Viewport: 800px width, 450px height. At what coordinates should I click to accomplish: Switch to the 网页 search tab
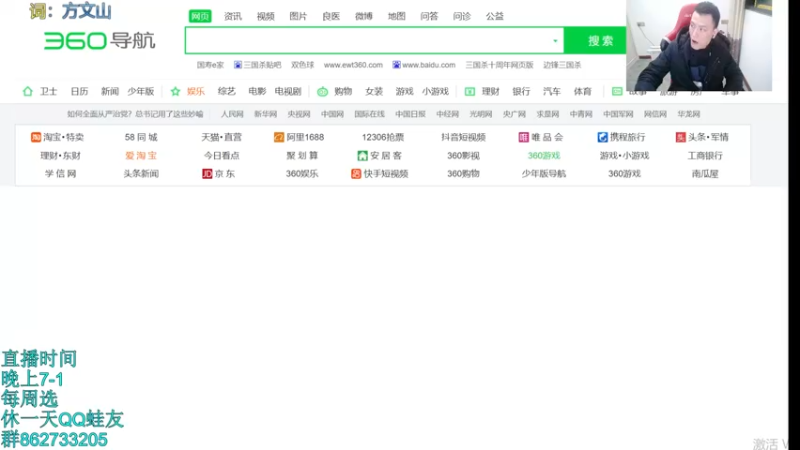coord(200,16)
